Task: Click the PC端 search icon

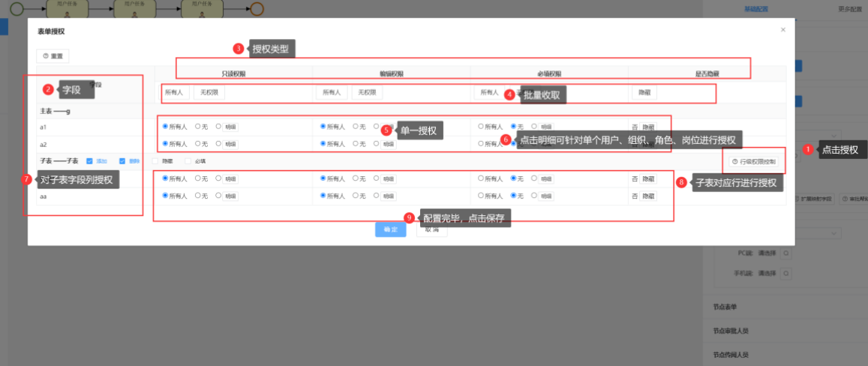Action: 785,253
